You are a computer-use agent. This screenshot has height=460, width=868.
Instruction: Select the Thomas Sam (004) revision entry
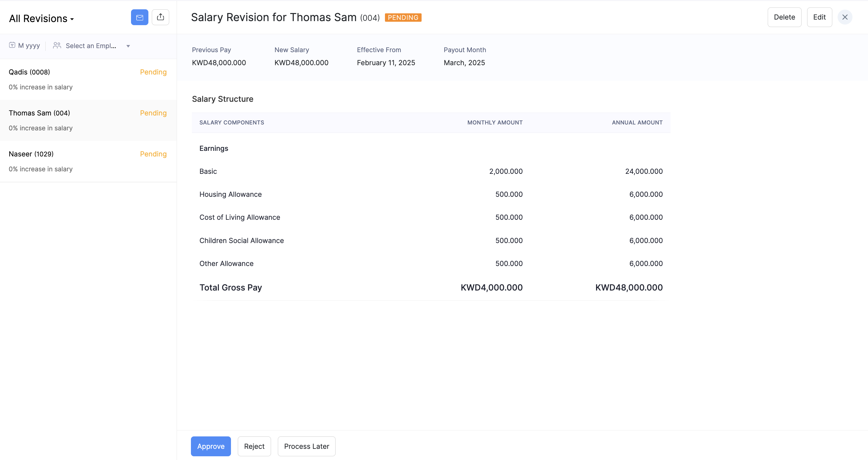point(39,113)
